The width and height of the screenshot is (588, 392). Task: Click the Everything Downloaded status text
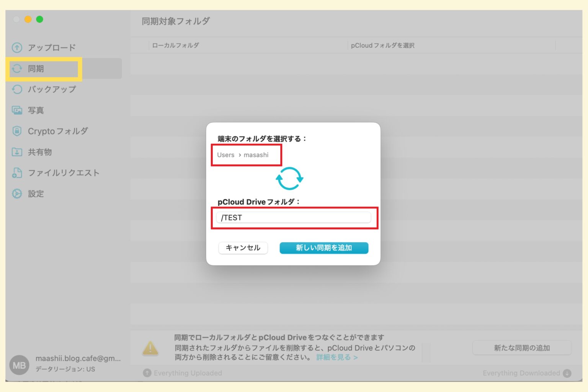[521, 373]
